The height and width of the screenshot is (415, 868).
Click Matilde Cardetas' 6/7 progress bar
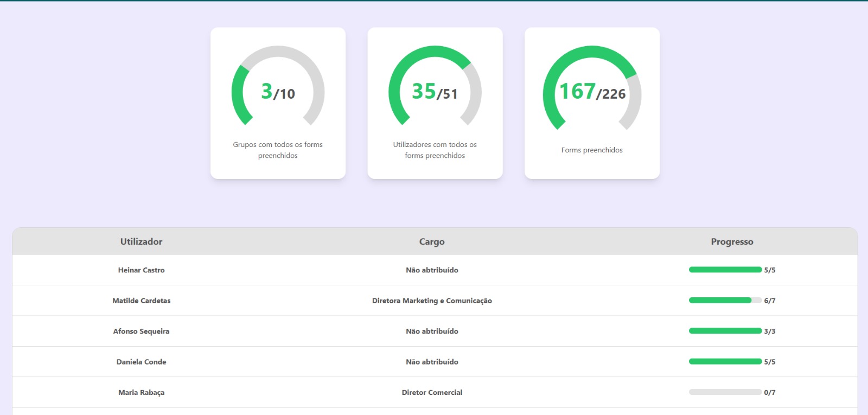725,301
